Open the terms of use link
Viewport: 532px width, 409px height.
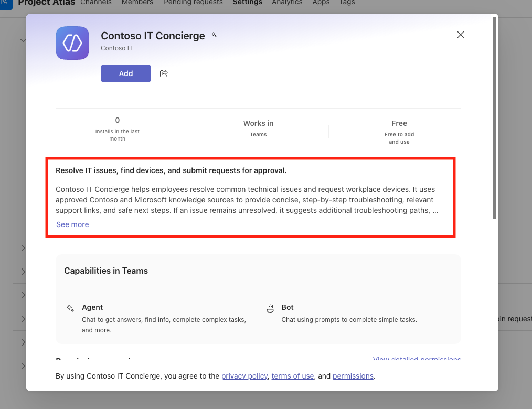(292, 376)
